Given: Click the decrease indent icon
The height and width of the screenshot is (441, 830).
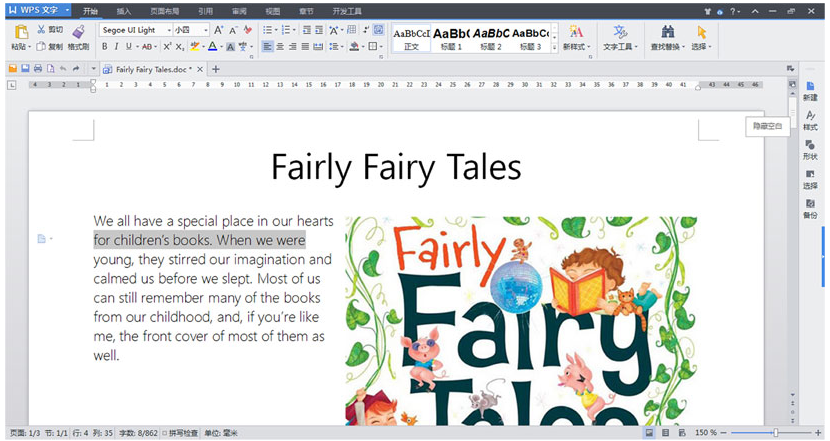Looking at the screenshot, I should (x=307, y=30).
